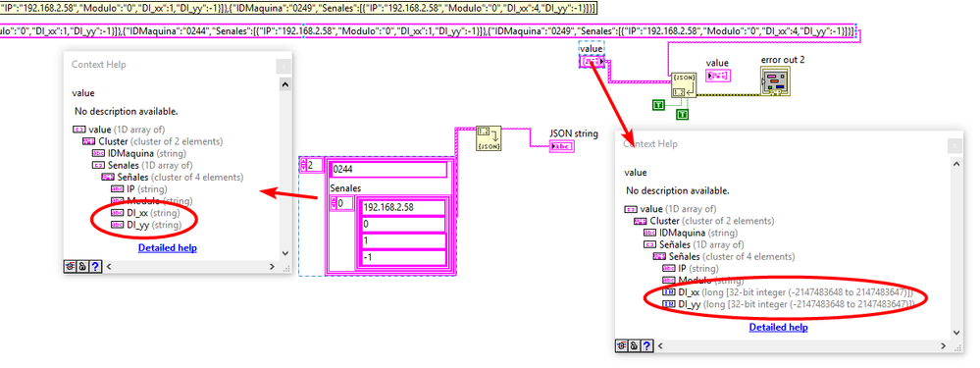Click the Unflatten From JSON function node
The height and width of the screenshot is (368, 980).
684,84
